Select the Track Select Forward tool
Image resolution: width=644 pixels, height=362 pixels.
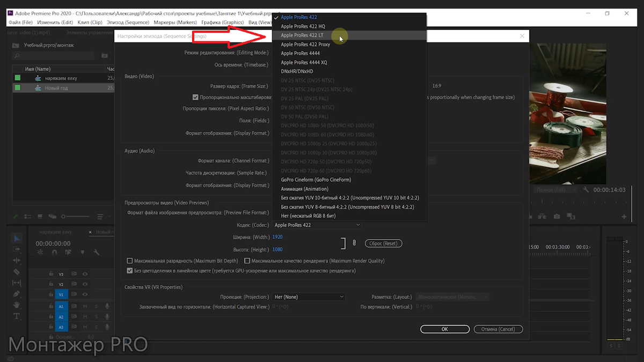point(17,249)
